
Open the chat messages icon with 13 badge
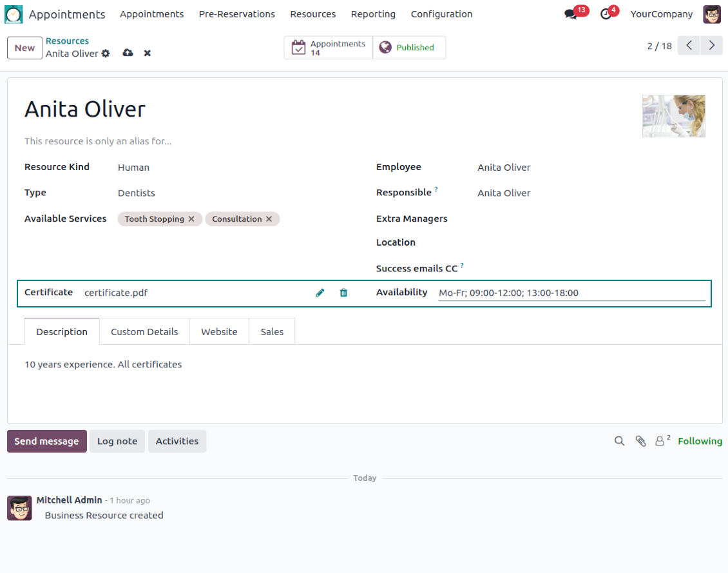click(x=571, y=14)
